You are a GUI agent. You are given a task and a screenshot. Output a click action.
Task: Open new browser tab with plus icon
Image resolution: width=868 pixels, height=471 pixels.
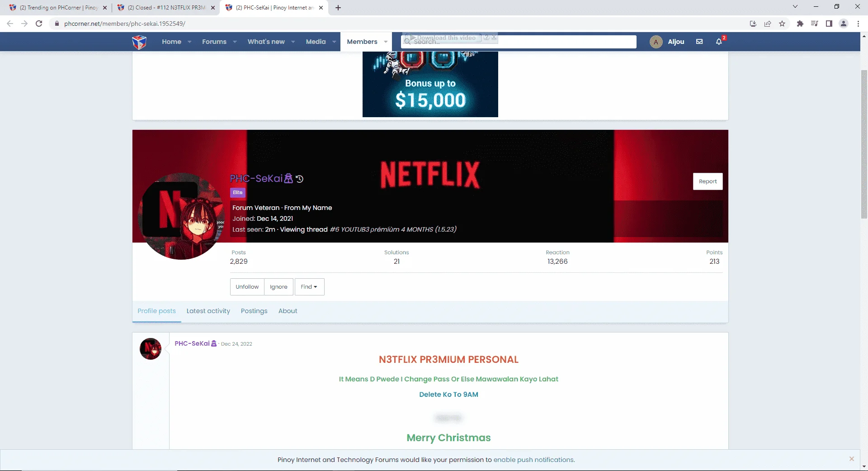[338, 8]
